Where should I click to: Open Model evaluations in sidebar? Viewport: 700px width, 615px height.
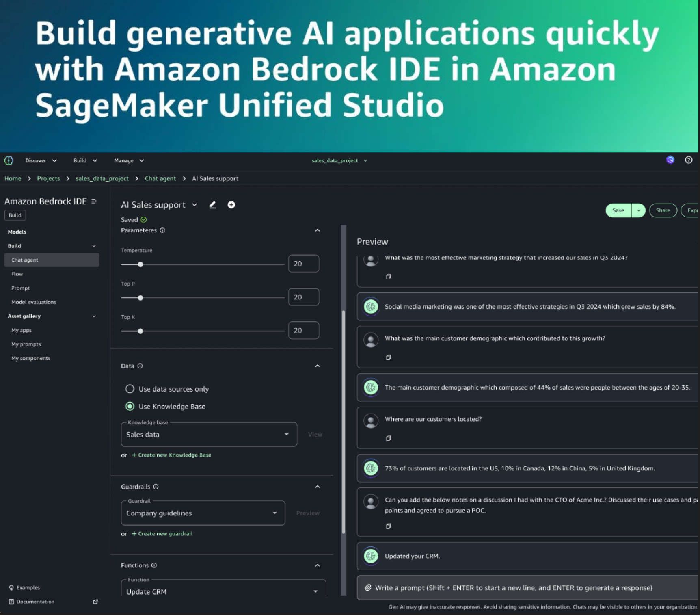34,302
